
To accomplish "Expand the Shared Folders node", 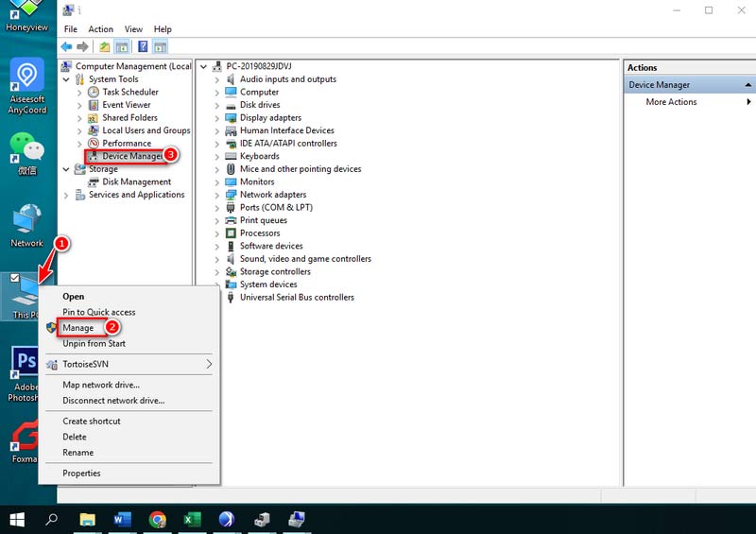I will 79,118.
